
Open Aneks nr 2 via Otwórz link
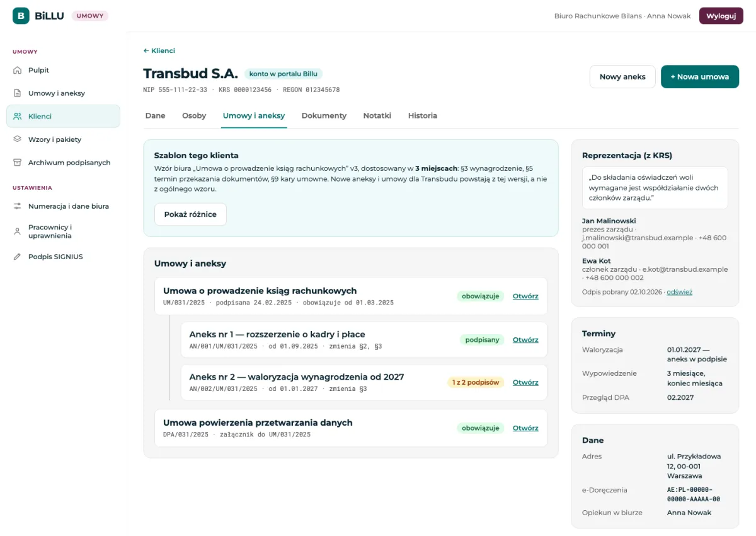[x=525, y=382]
